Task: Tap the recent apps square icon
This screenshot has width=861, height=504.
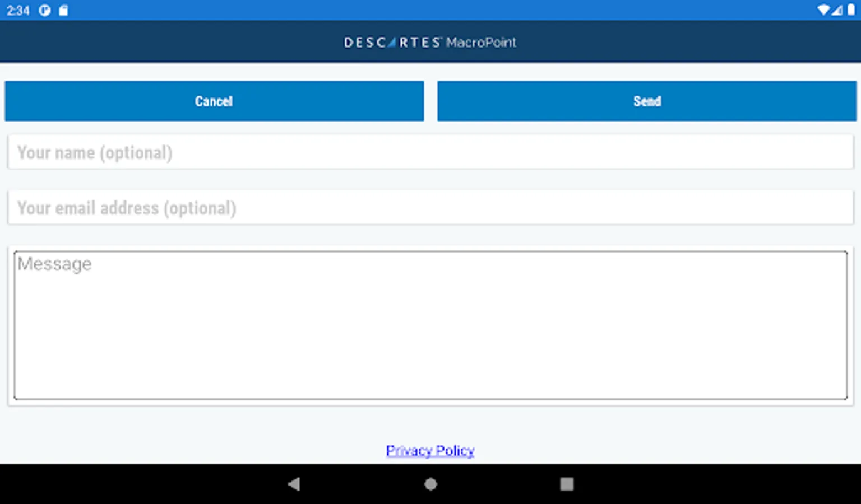Action: 567,484
